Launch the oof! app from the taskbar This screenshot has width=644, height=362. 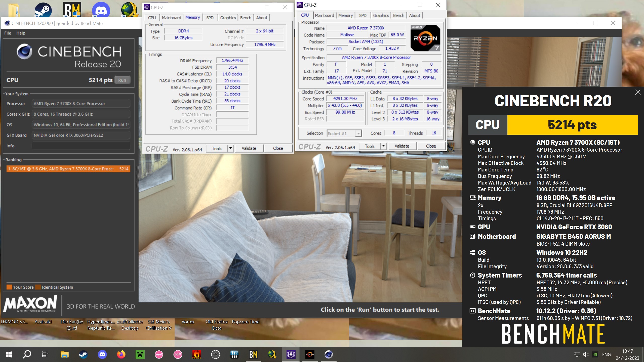(178, 354)
